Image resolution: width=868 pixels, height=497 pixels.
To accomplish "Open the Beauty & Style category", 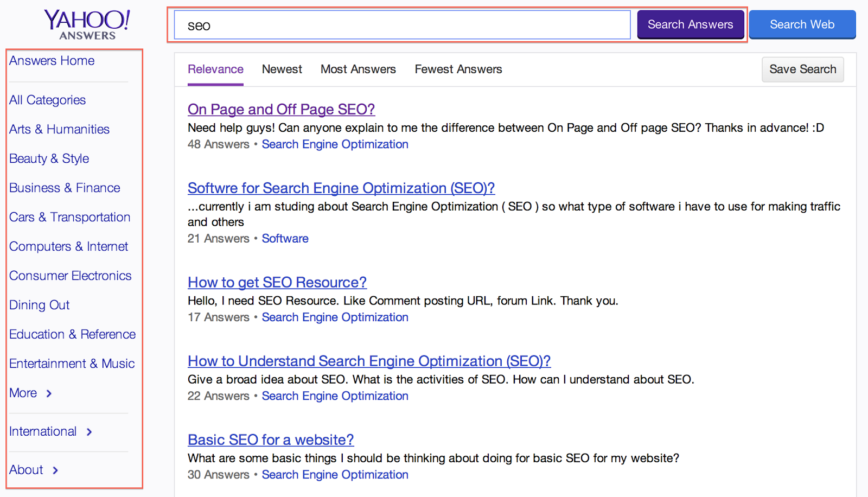I will 49,158.
